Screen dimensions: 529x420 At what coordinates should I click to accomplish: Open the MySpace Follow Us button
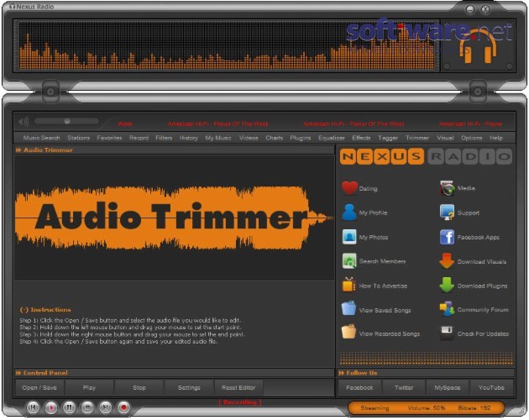[x=448, y=387]
